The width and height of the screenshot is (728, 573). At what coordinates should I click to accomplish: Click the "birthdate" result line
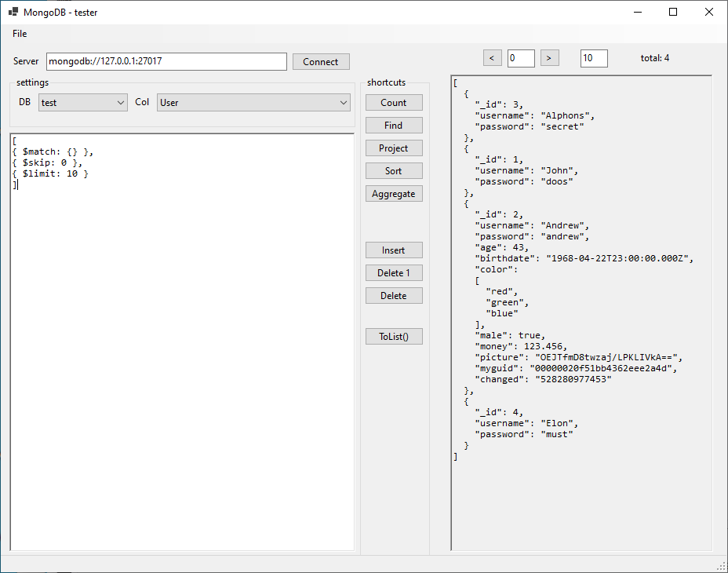584,258
